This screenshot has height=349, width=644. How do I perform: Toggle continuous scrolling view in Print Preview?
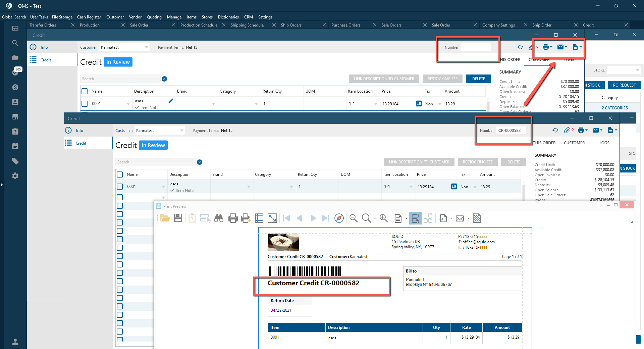[x=415, y=218]
